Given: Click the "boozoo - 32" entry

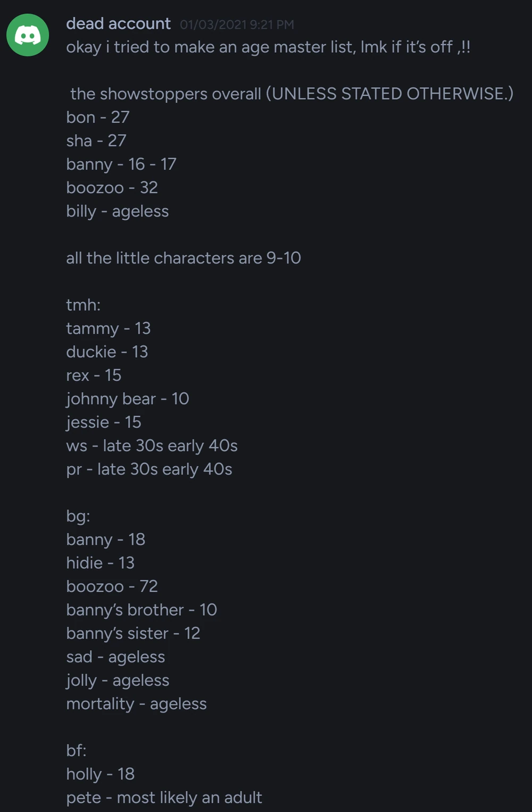Looking at the screenshot, I should (112, 188).
